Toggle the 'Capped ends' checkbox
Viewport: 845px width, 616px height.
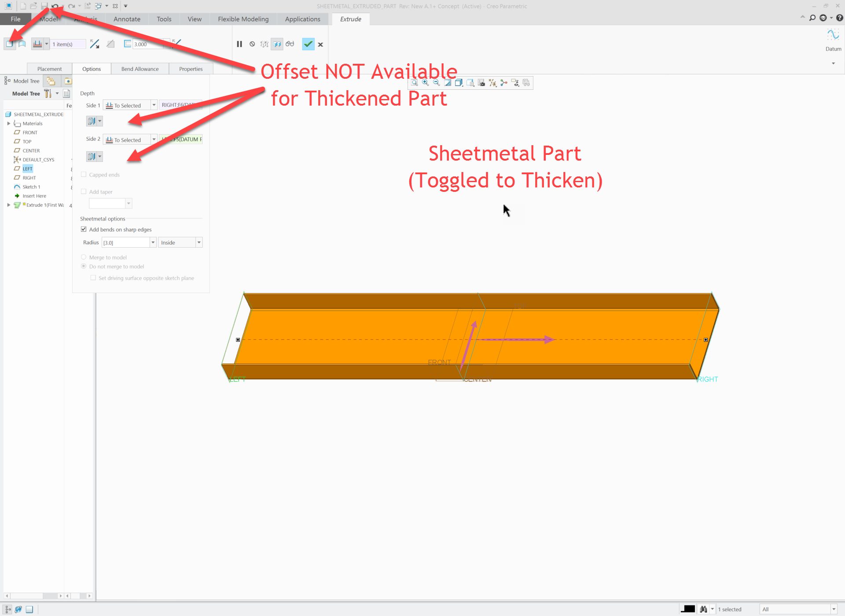pos(84,174)
